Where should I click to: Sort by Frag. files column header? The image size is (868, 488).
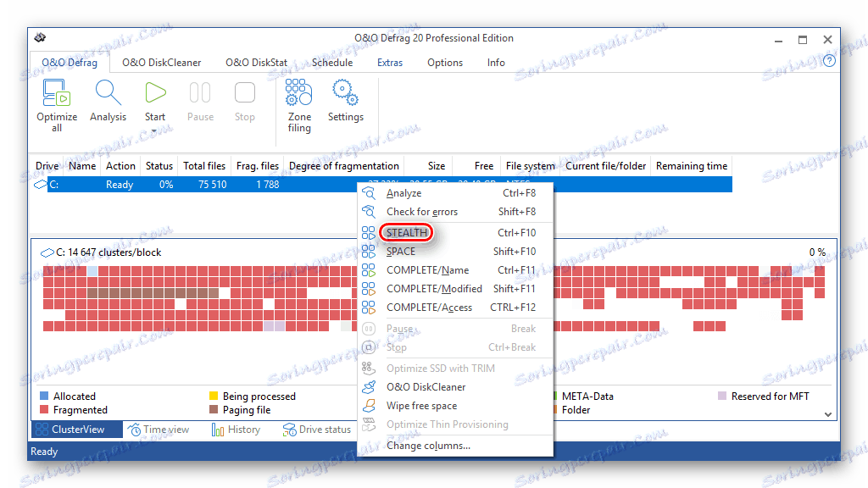pos(258,166)
